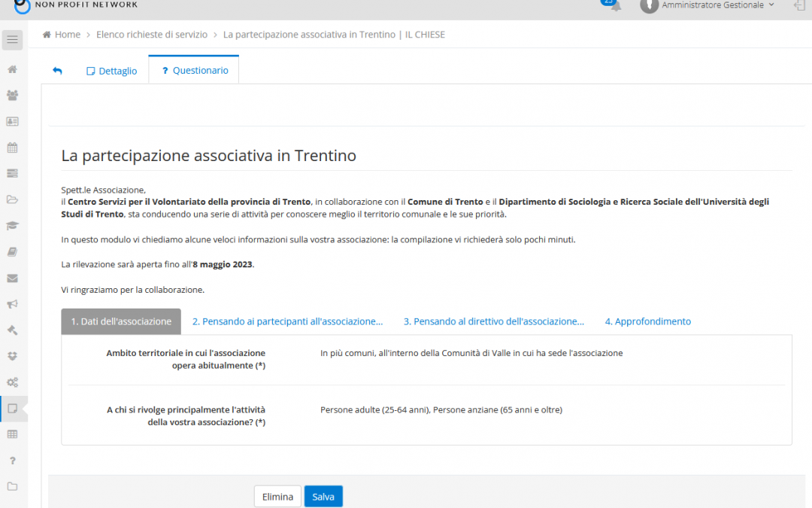Open the closed folder icon at sidebar bottom
Image resolution: width=812 pixels, height=508 pixels.
13,486
